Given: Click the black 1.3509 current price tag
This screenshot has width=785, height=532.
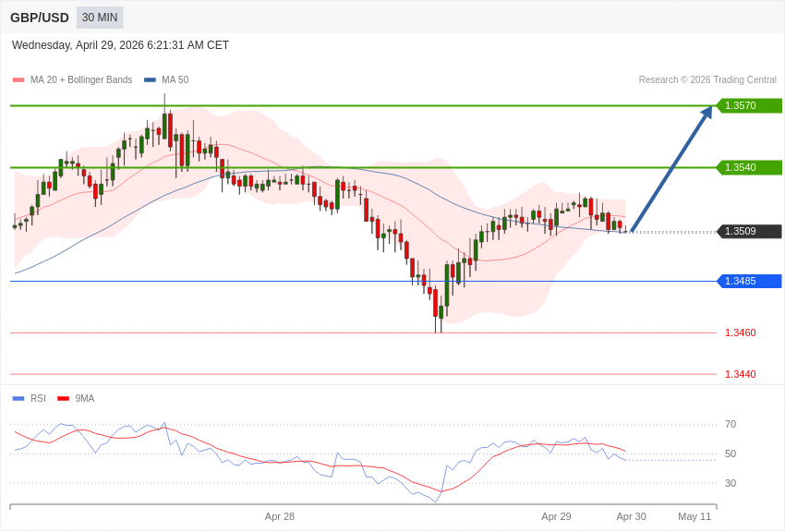Looking at the screenshot, I should click(749, 231).
